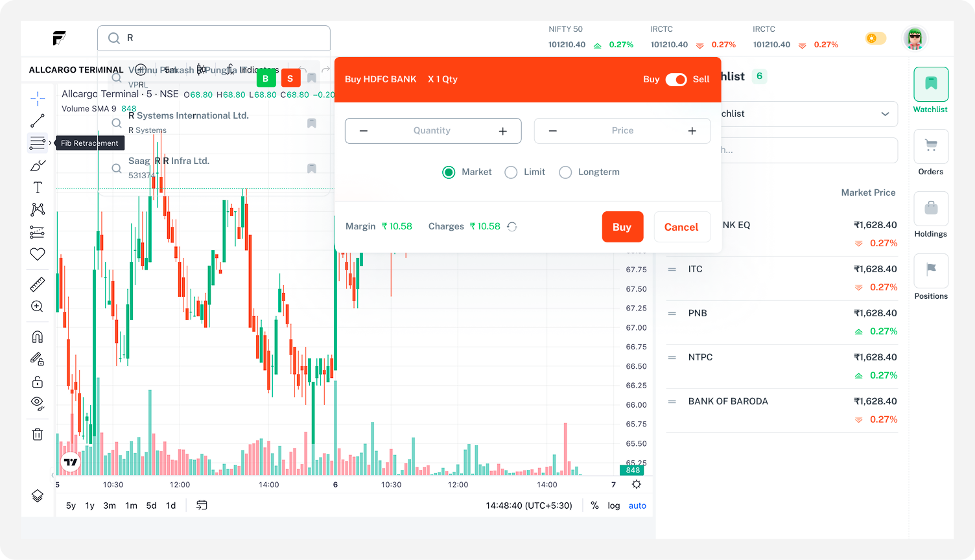Select the XABCD pattern tool

38,209
